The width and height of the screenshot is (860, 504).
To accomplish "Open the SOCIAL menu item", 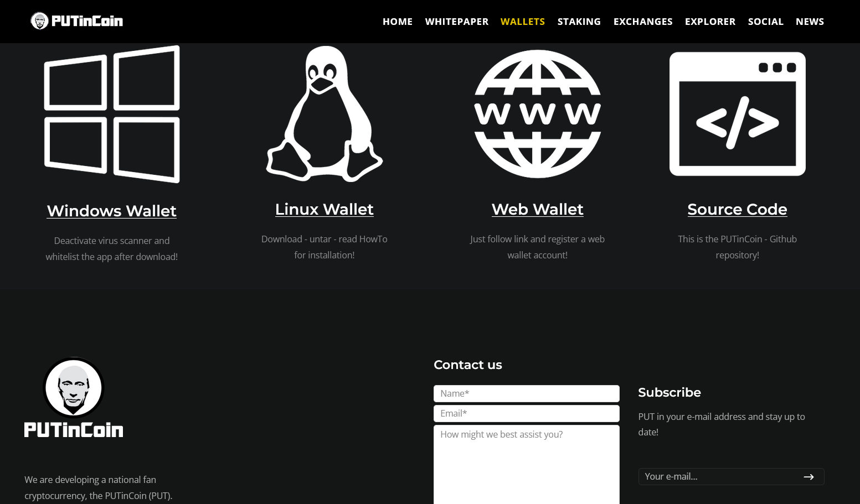I will click(766, 22).
